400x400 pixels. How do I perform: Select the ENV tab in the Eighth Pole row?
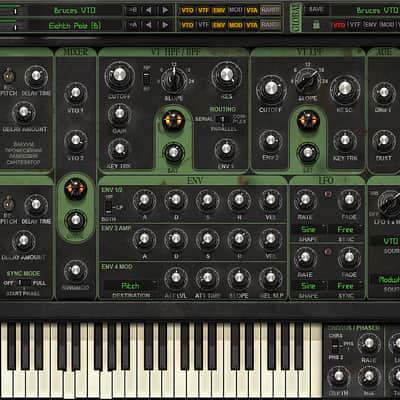point(219,25)
